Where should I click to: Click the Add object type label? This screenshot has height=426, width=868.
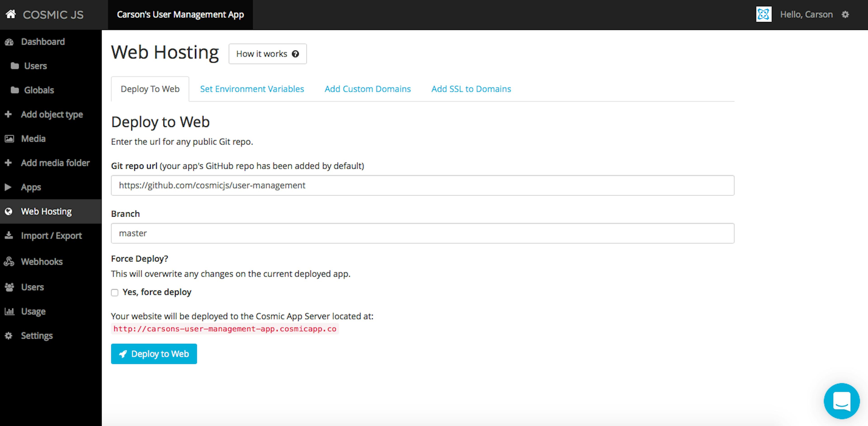52,115
